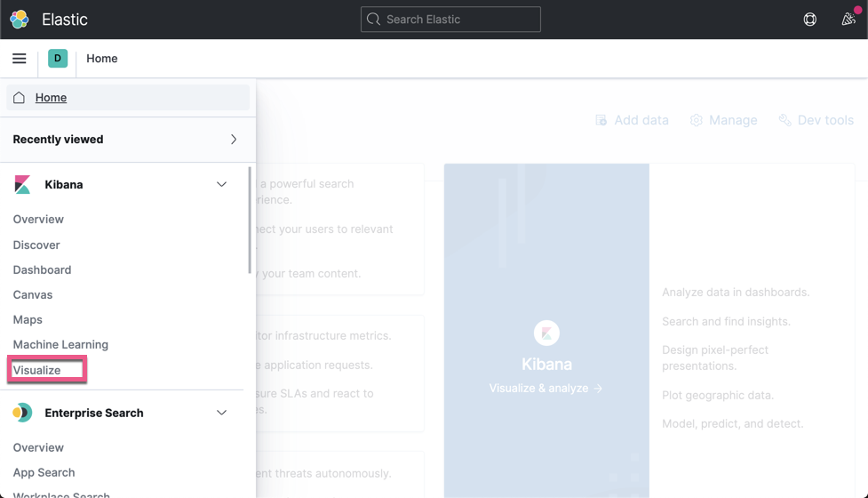Image resolution: width=868 pixels, height=498 pixels.
Task: Click the Kibana card title
Action: point(546,364)
